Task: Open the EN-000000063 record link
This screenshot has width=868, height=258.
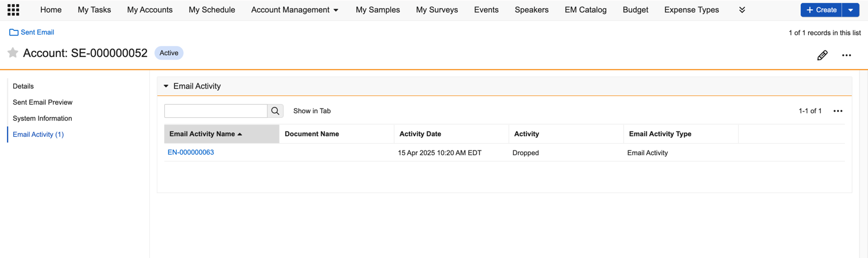Action: [191, 152]
